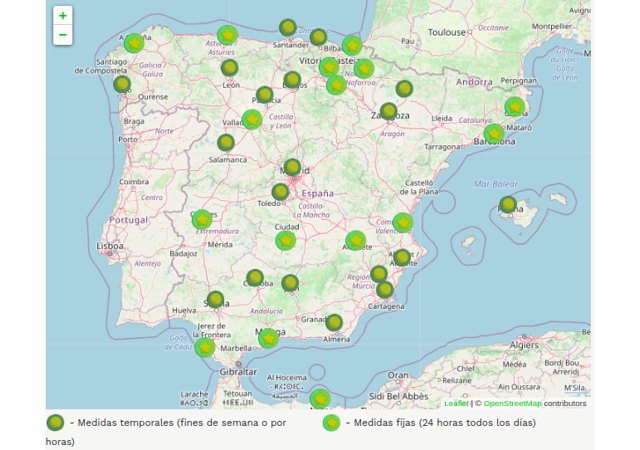Click the 'Braga' map label
Viewport: 640px width, 450px height.
[134, 121]
